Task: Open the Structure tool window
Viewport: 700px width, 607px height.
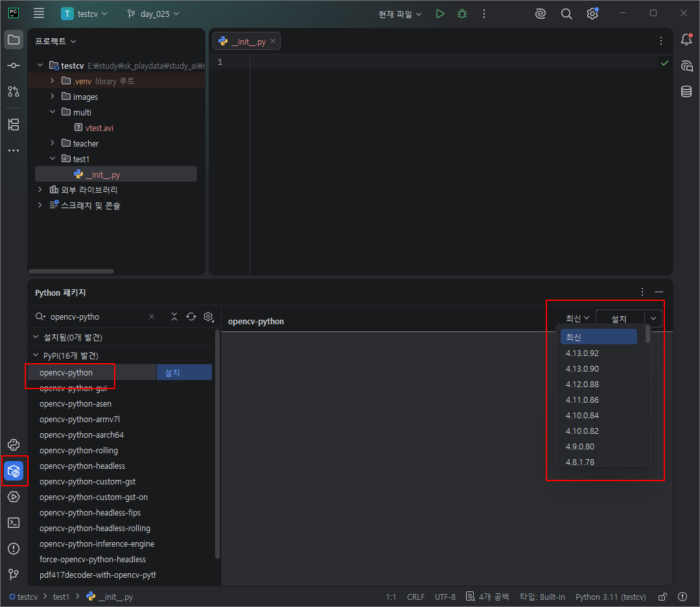Action: (x=14, y=125)
